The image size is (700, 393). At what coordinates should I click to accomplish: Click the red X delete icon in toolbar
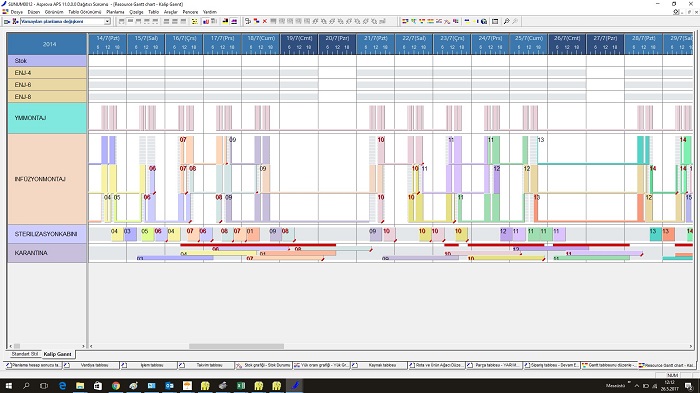click(x=265, y=21)
